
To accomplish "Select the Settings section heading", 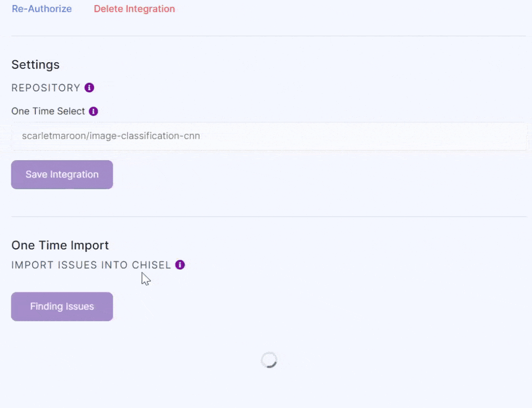I will tap(35, 64).
